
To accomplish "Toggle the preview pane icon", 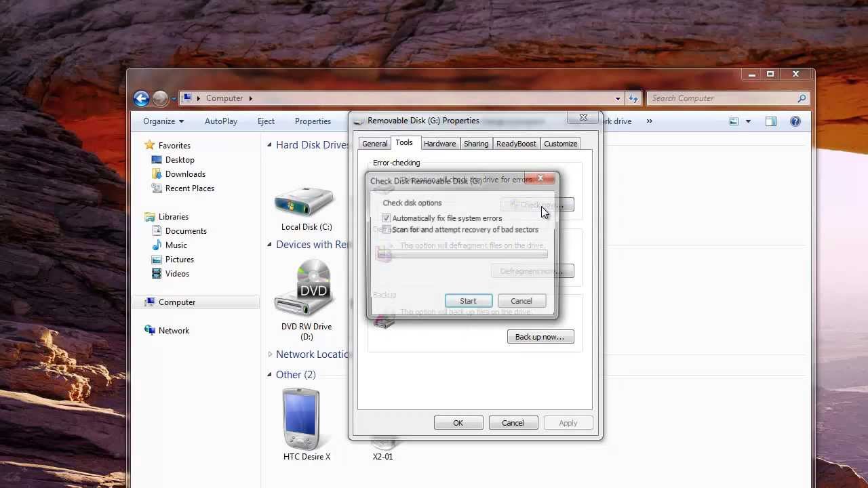I will pyautogui.click(x=771, y=121).
